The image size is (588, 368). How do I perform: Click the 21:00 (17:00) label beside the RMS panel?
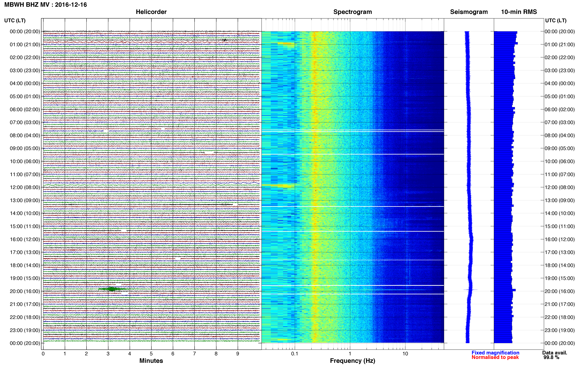(560, 304)
